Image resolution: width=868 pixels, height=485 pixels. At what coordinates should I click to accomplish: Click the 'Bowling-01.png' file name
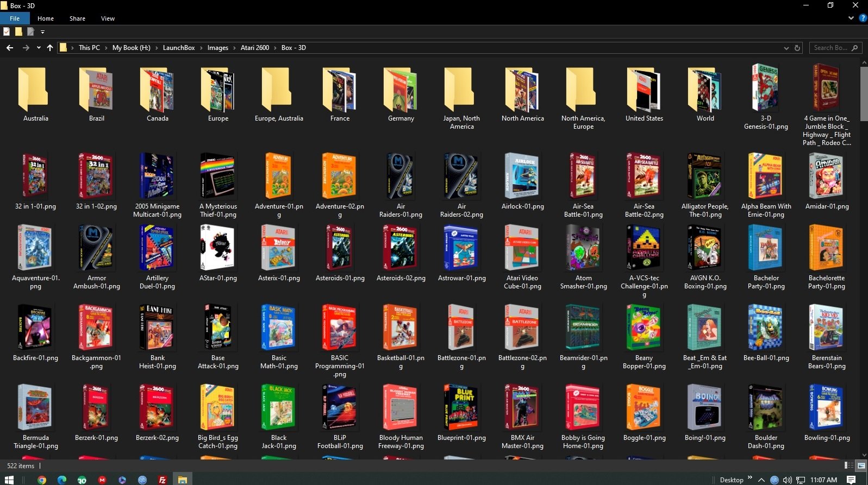click(x=827, y=438)
